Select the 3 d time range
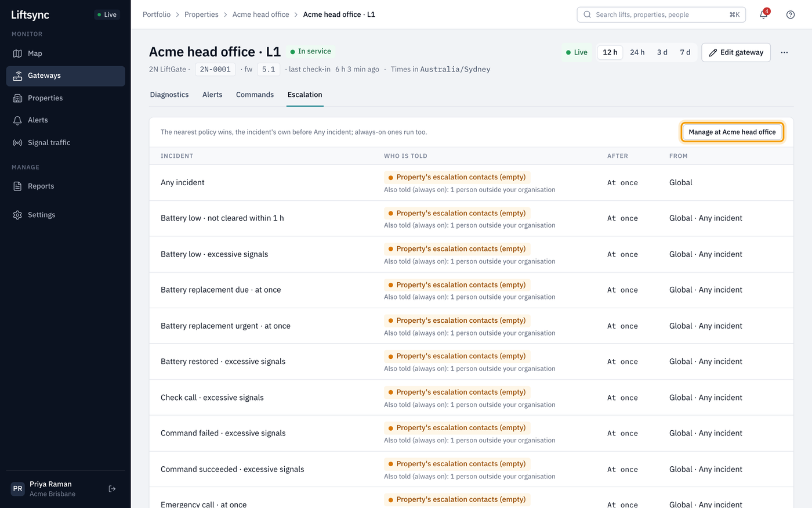Image resolution: width=812 pixels, height=508 pixels. point(662,52)
